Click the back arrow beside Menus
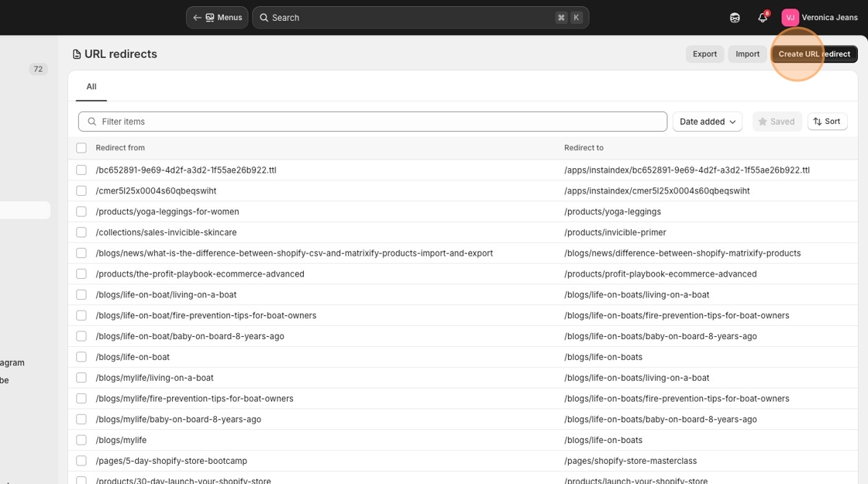Image resolution: width=868 pixels, height=484 pixels. coord(197,18)
